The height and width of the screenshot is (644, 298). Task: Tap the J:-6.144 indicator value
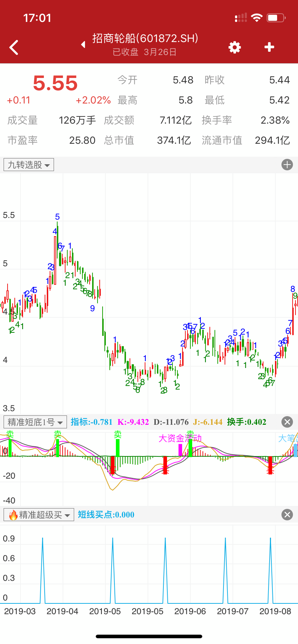pyautogui.click(x=208, y=422)
